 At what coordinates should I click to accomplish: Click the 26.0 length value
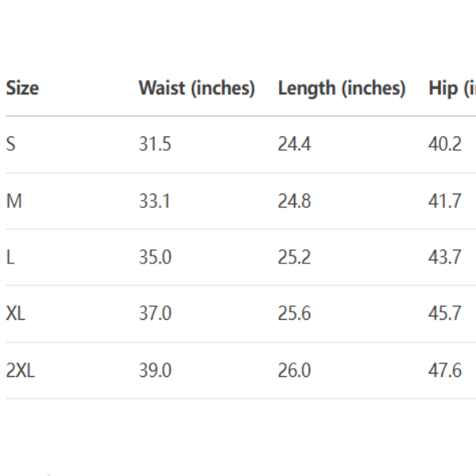click(294, 370)
